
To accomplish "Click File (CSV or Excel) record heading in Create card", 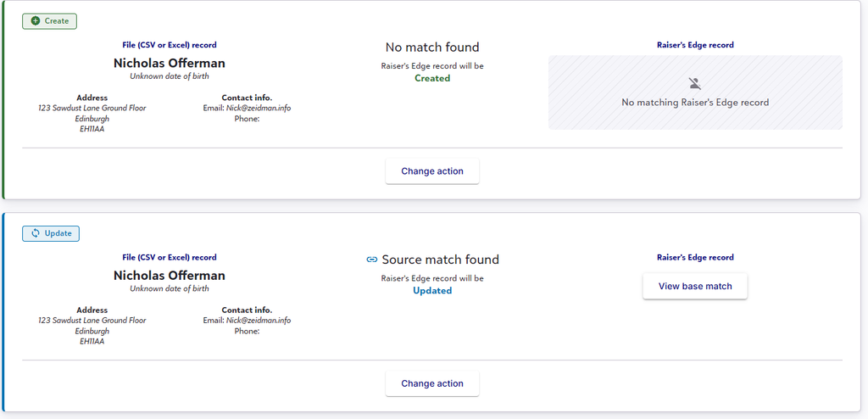I will click(170, 45).
